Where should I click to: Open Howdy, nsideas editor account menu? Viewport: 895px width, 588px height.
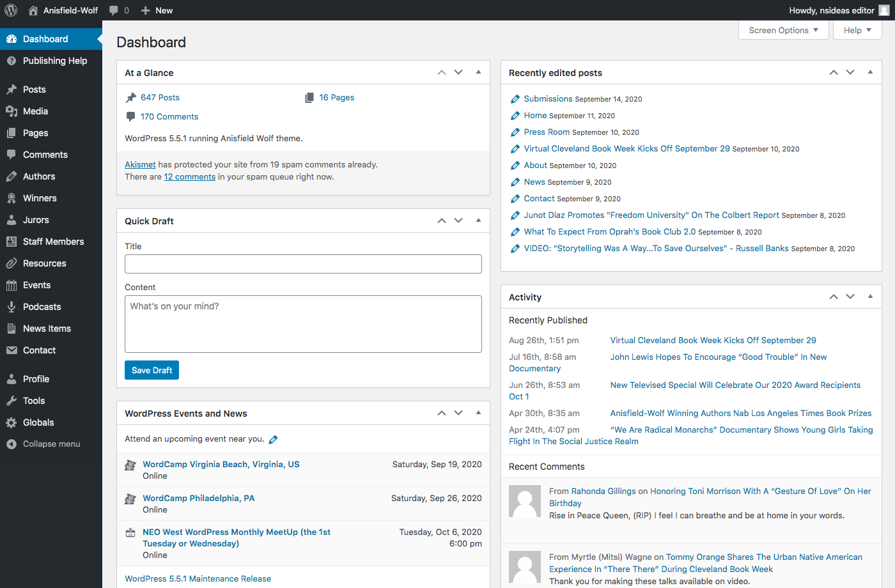coord(839,10)
